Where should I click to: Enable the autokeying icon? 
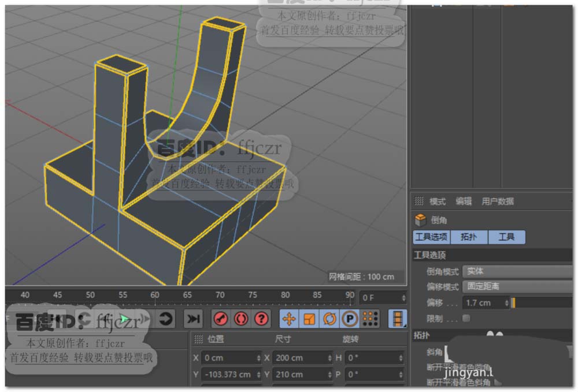(241, 319)
